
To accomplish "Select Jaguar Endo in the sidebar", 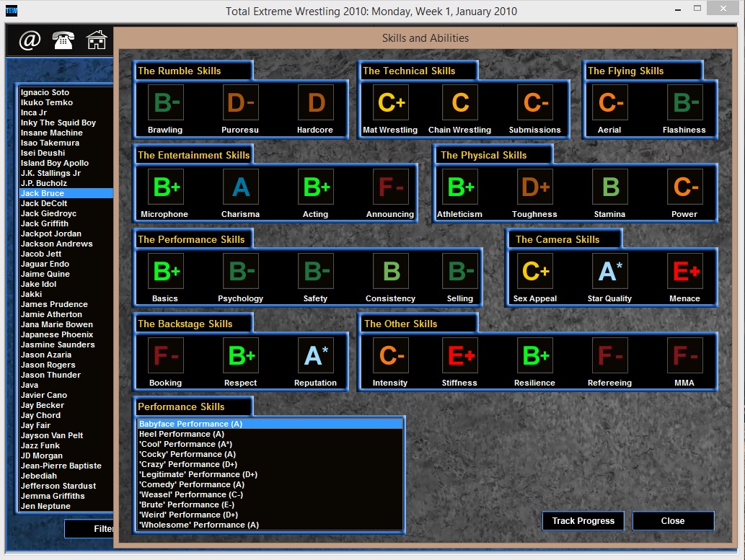I will pos(45,264).
